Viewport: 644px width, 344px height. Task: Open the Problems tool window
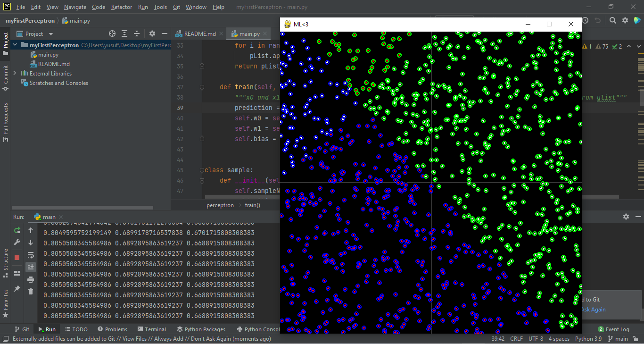pos(112,329)
